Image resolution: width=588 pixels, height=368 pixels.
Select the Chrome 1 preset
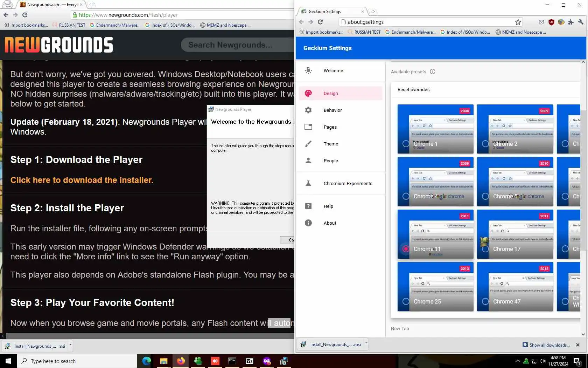click(435, 129)
